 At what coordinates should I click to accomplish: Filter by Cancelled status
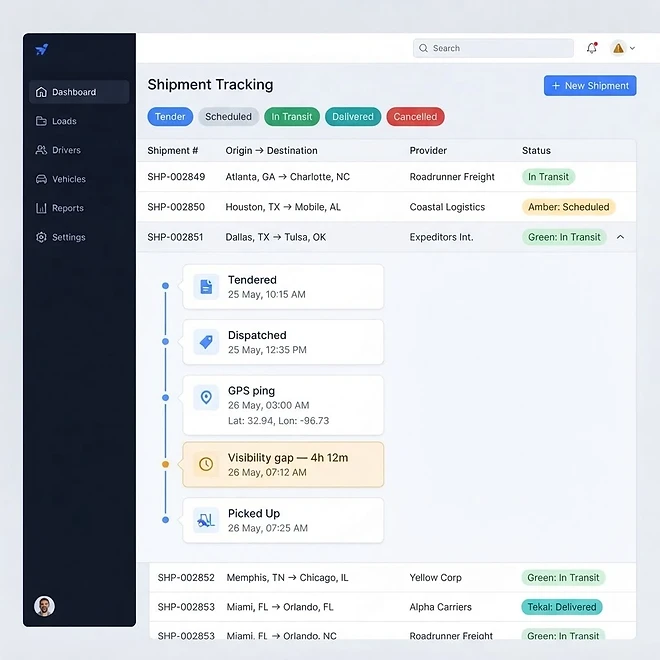point(415,117)
